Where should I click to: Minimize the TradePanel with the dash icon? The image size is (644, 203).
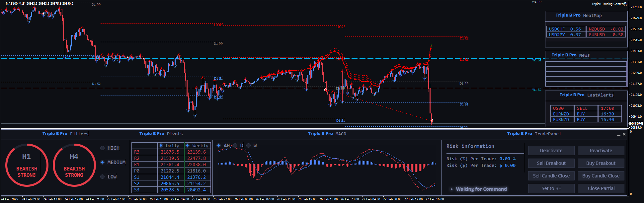coord(618,135)
